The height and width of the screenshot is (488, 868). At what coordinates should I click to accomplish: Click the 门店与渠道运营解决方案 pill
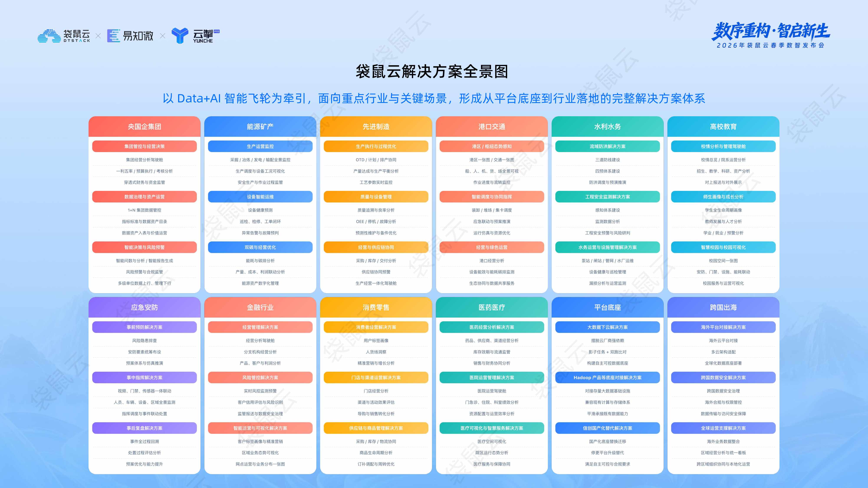(x=376, y=378)
